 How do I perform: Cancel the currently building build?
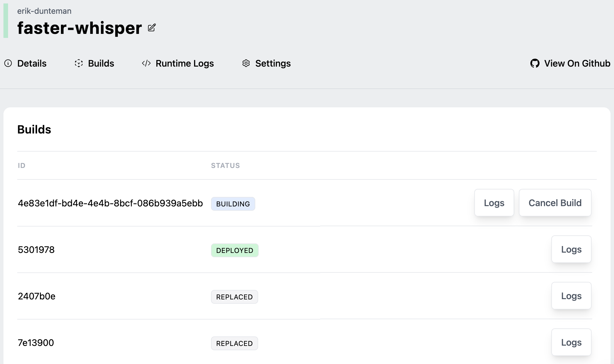click(x=555, y=203)
